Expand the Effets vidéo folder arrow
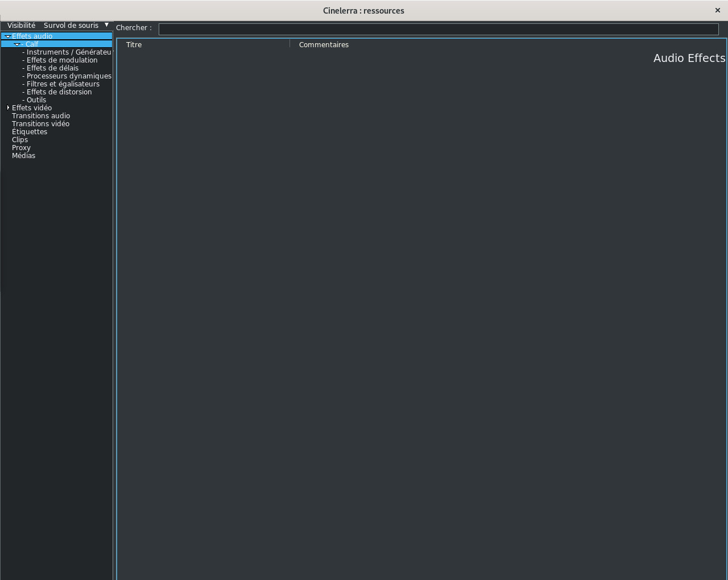The width and height of the screenshot is (728, 580). 8,107
